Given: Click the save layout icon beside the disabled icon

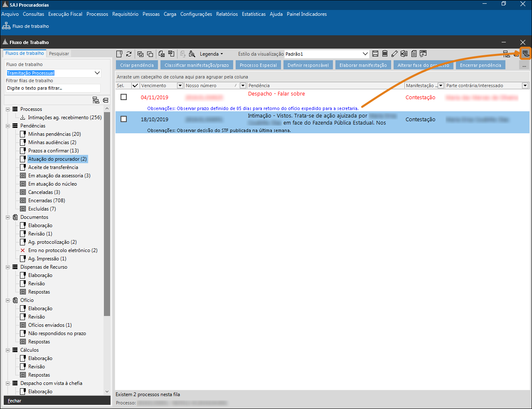Looking at the screenshot, I should [x=171, y=54].
